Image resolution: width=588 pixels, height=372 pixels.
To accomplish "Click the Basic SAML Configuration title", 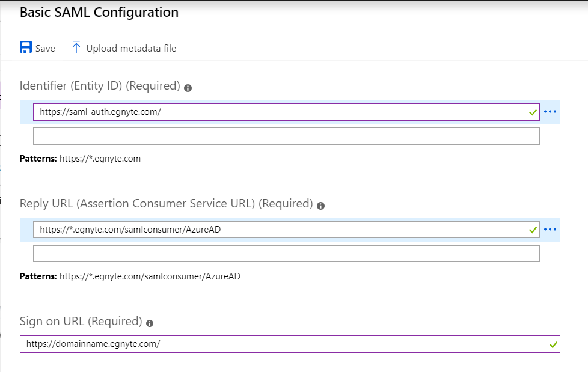I will (99, 12).
